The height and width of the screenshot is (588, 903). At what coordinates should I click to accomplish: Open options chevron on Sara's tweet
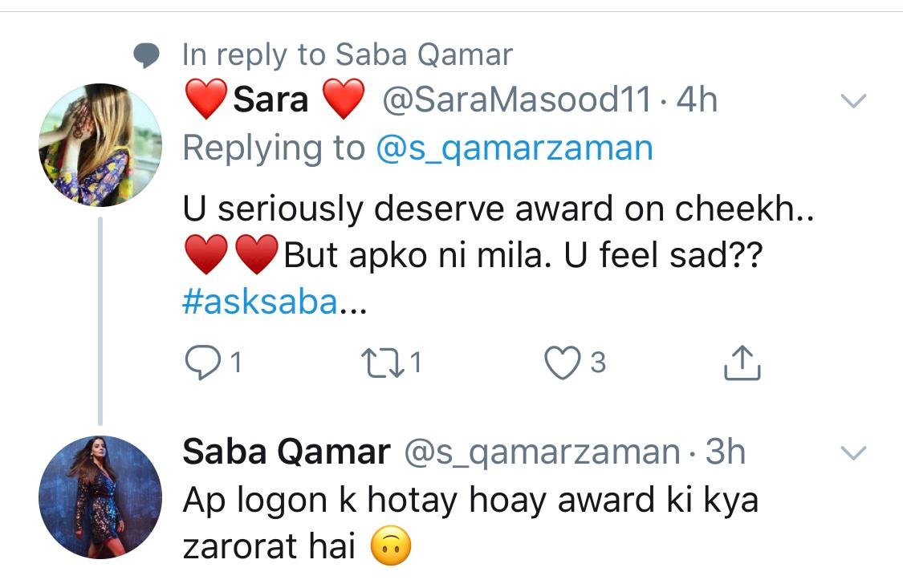[x=853, y=101]
